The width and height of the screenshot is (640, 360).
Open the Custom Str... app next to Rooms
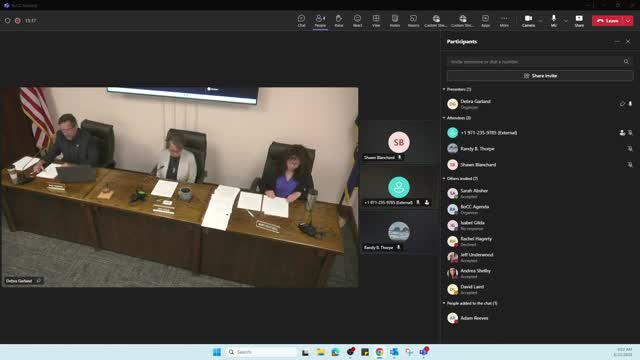click(x=436, y=20)
